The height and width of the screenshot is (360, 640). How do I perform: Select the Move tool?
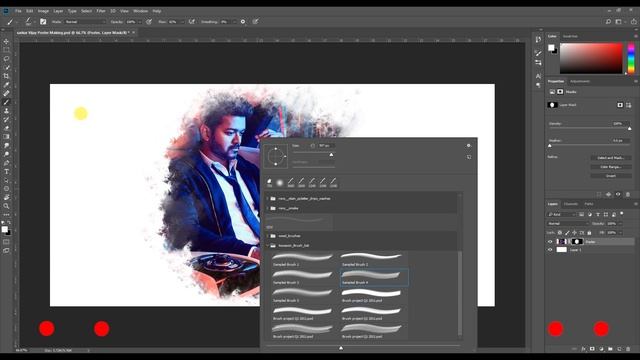point(6,41)
